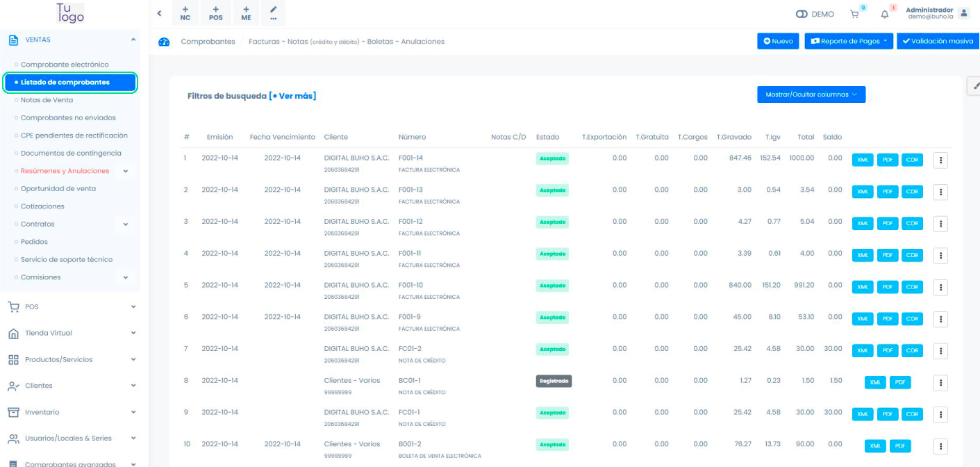Screen dimensions: 980x467
Task: Collapse the sidebar with the left arrow
Action: tap(159, 13)
